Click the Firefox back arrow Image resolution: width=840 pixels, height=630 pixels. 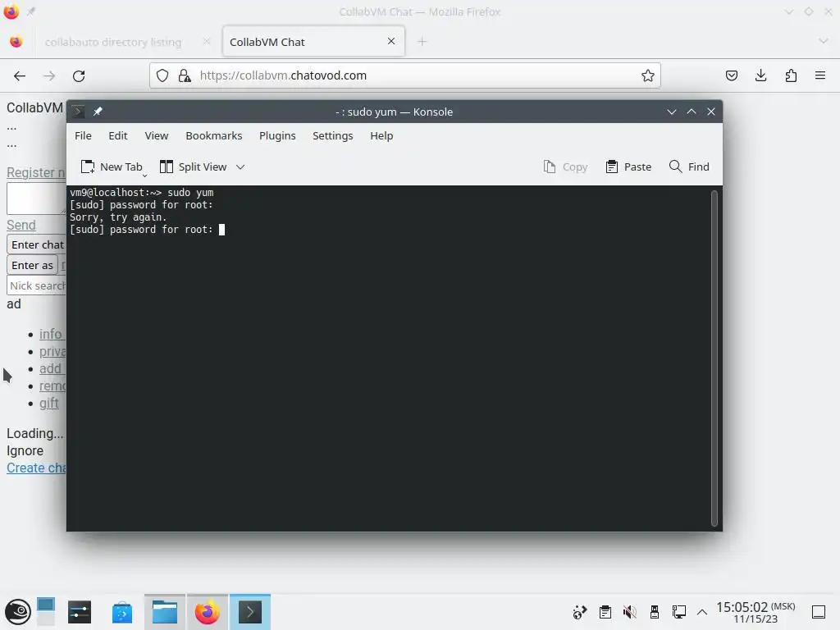[x=20, y=76]
